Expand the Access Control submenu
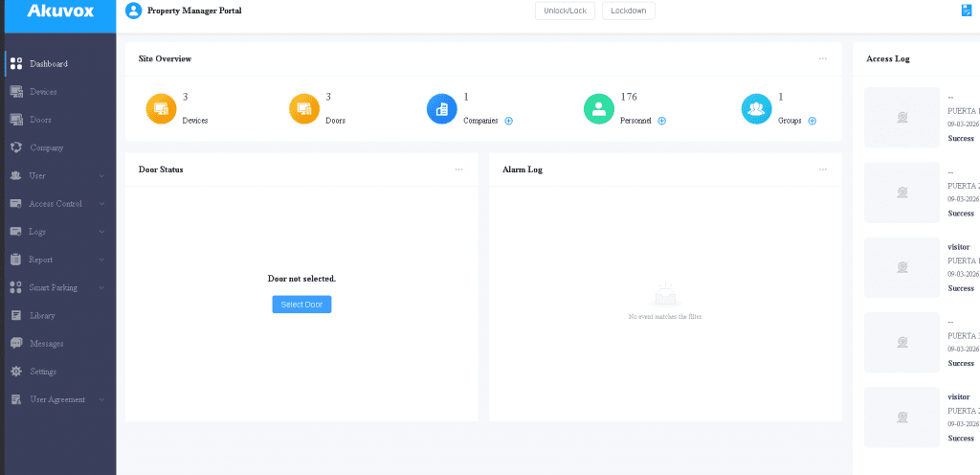The image size is (980, 475). (x=57, y=204)
